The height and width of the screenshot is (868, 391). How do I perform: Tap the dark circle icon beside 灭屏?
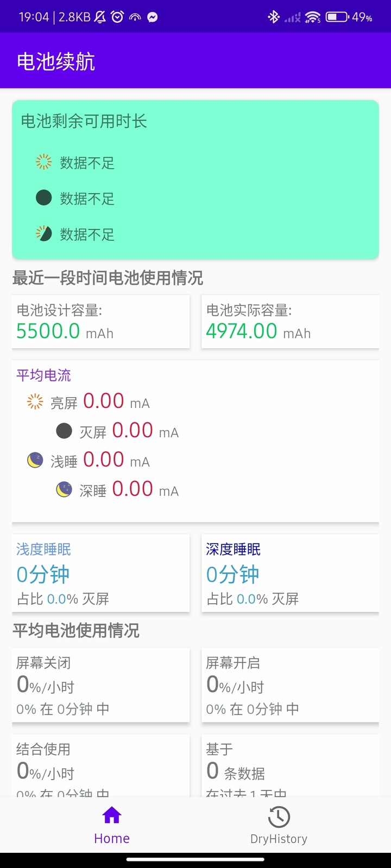pyautogui.click(x=64, y=431)
